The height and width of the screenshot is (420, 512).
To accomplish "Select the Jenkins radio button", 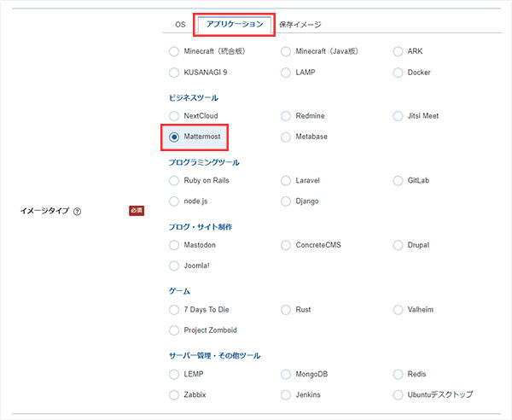I will [x=286, y=395].
